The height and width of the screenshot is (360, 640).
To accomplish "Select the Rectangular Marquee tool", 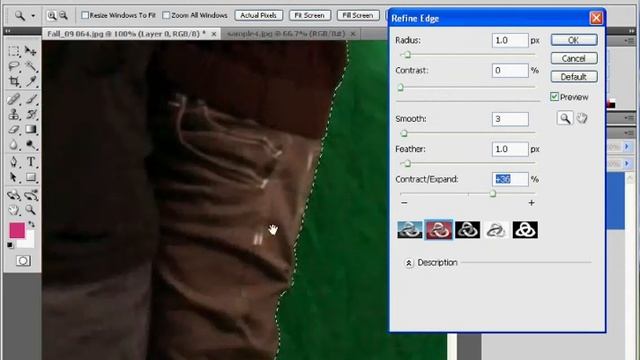I will (14, 51).
